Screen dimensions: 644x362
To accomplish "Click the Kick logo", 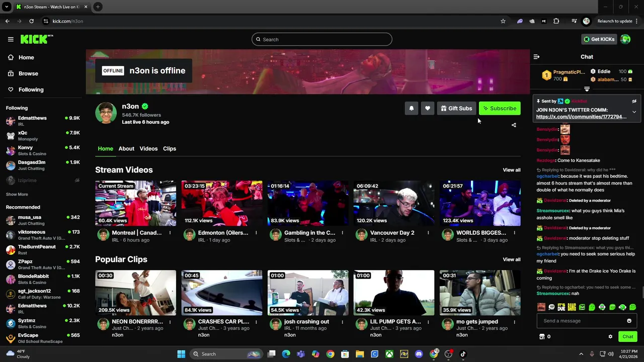I will [37, 39].
